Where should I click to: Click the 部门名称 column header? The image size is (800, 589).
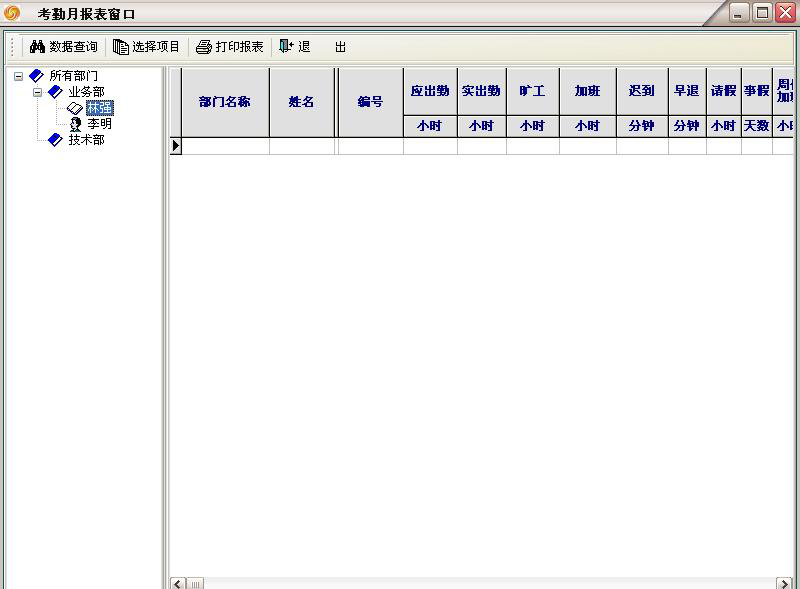point(224,102)
